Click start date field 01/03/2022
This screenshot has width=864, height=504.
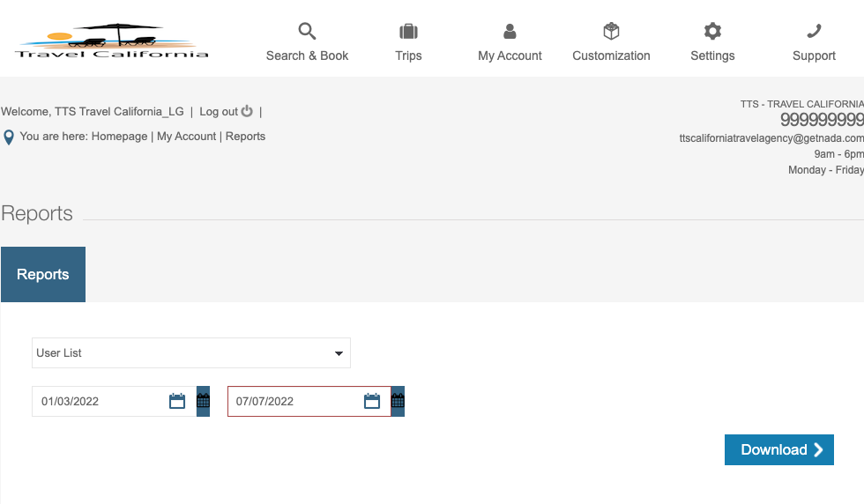(x=114, y=401)
